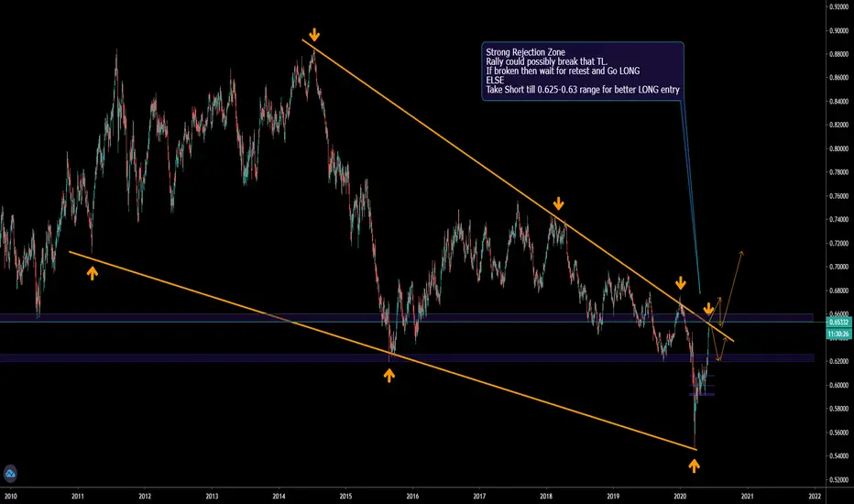Image resolution: width=854 pixels, height=504 pixels.
Task: Click the 2013 label on time axis
Action: [x=212, y=497]
